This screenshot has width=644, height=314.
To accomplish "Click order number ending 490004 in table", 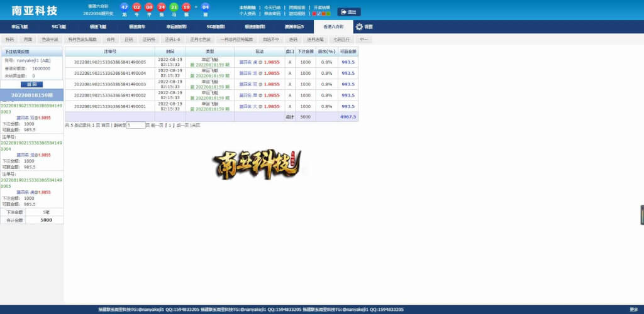I will pyautogui.click(x=110, y=73).
